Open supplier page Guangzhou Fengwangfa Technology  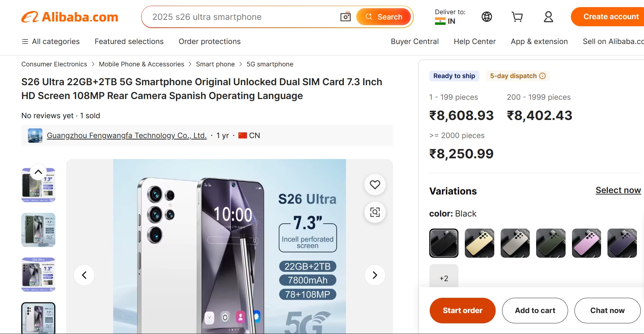coord(127,135)
